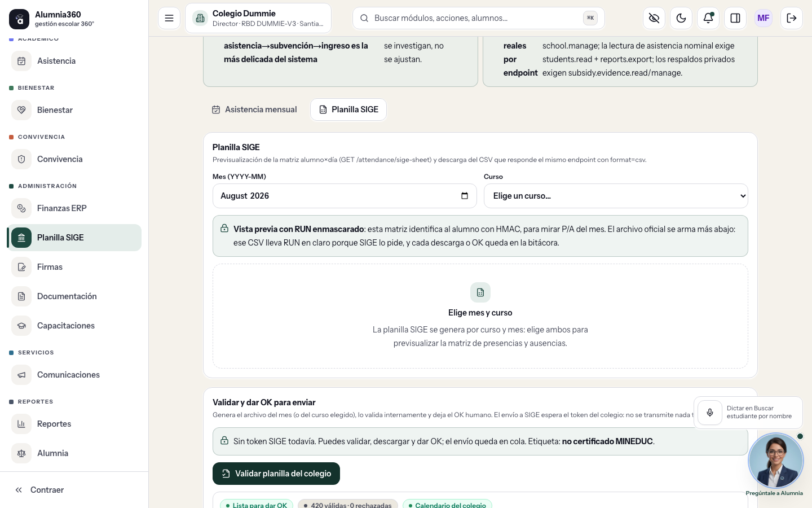Click the ⌘K shortcut badge
Image resolution: width=812 pixels, height=508 pixels.
point(590,18)
